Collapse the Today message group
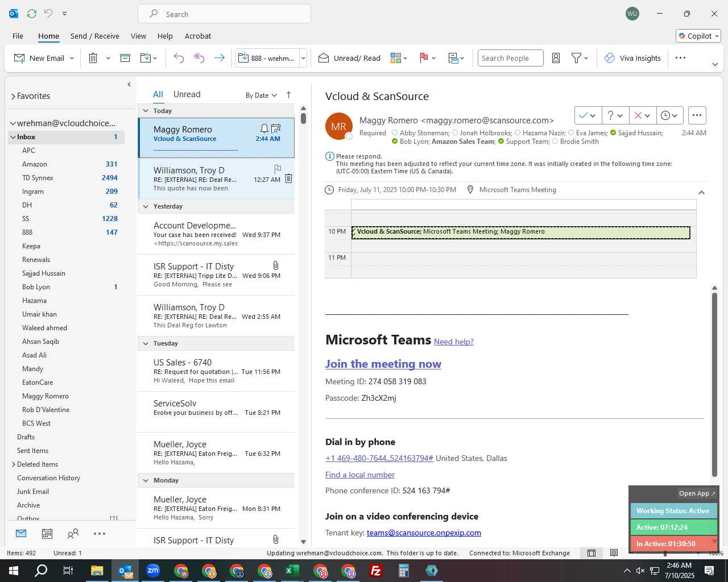Screen dimensions: 728x582 point(146,111)
